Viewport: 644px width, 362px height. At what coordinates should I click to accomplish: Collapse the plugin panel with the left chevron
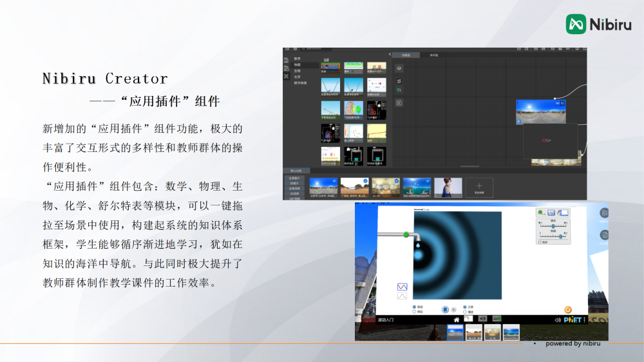390,54
